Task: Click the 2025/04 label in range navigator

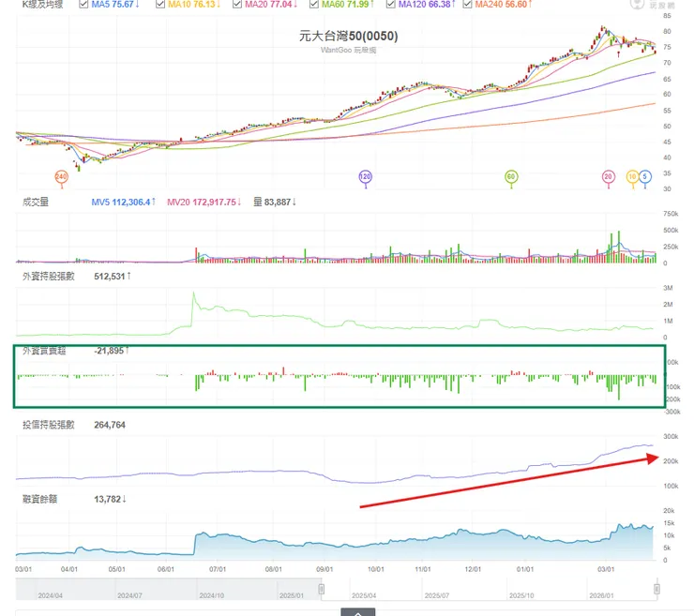Action: (x=364, y=595)
